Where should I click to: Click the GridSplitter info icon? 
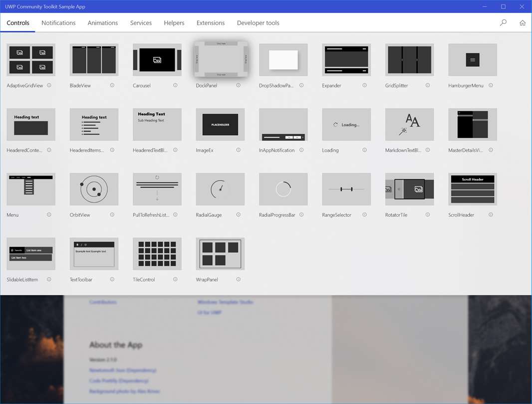(428, 85)
